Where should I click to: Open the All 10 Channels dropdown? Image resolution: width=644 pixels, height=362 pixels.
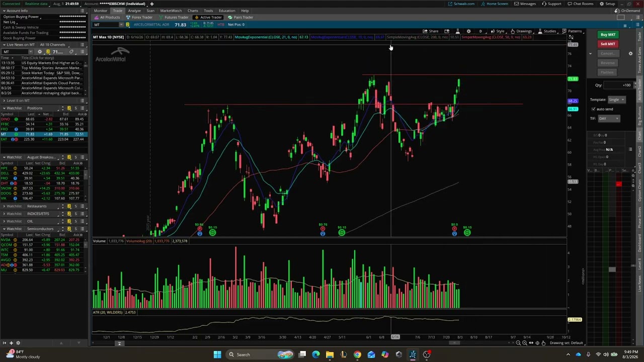(x=52, y=45)
